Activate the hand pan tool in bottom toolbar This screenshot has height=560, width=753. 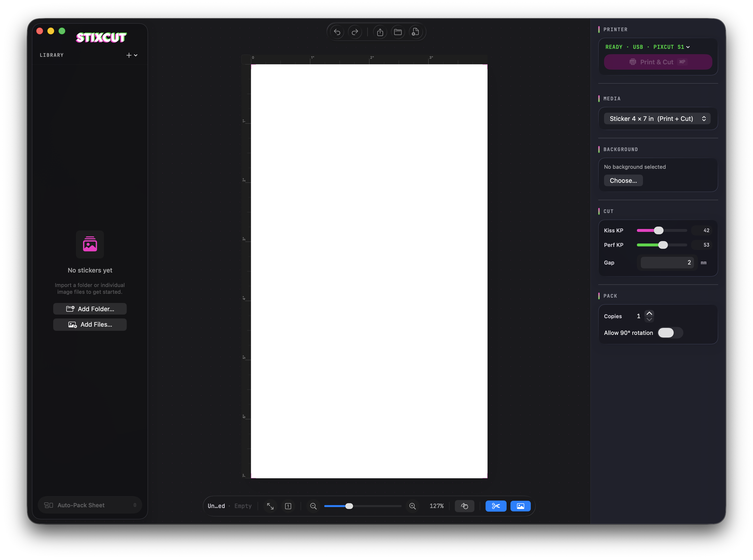pos(465,506)
